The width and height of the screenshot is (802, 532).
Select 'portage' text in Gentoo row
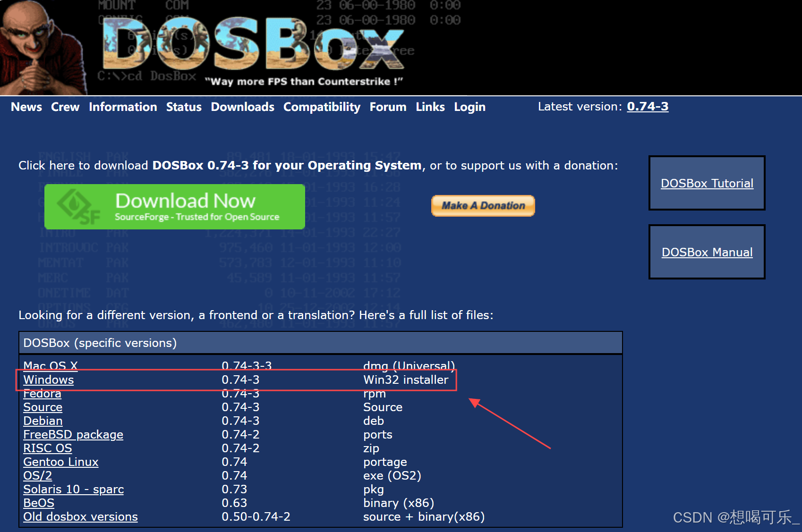(x=385, y=462)
